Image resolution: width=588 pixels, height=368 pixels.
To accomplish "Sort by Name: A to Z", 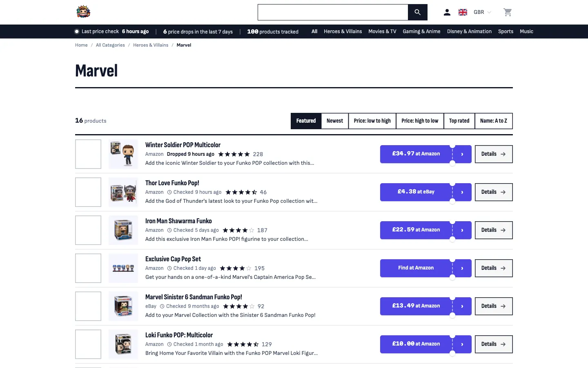I will [x=494, y=121].
